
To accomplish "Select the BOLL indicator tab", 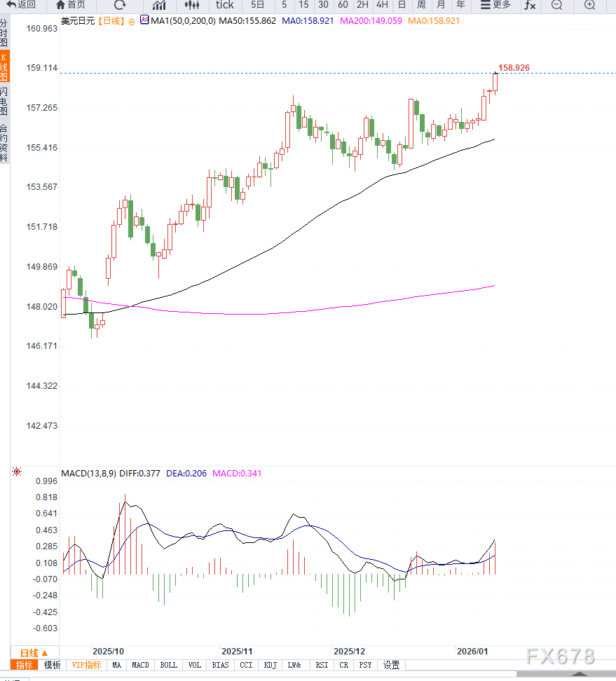I will pyautogui.click(x=168, y=665).
